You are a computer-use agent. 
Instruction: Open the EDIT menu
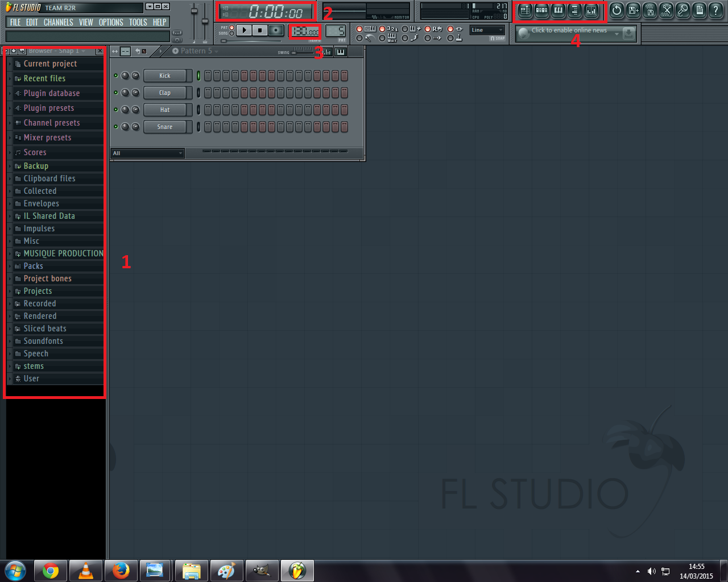[32, 22]
